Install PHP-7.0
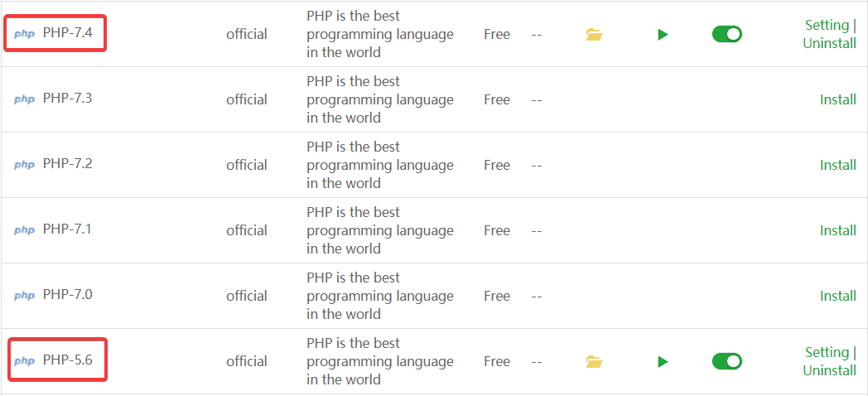This screenshot has height=396, width=868. pos(837,296)
